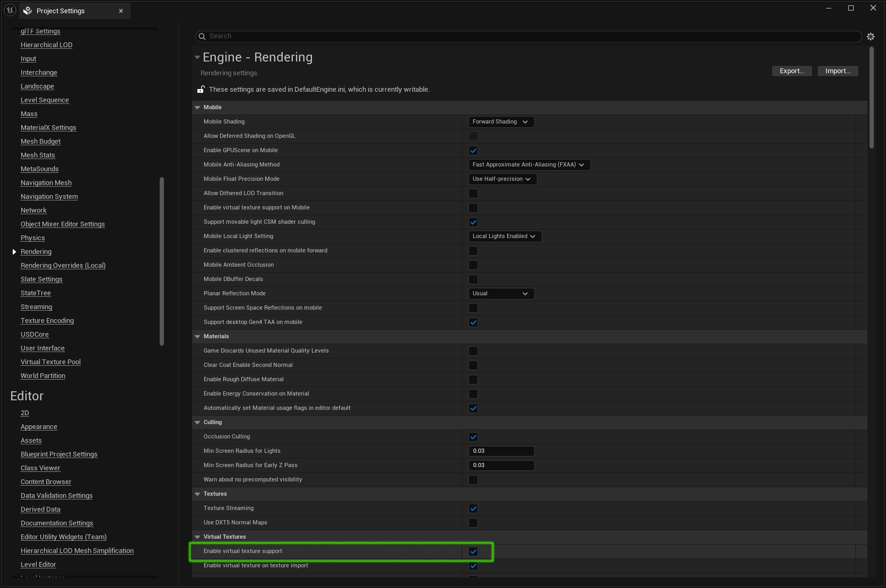This screenshot has width=886, height=588.
Task: Click the left category list scrollbar
Action: [162, 261]
